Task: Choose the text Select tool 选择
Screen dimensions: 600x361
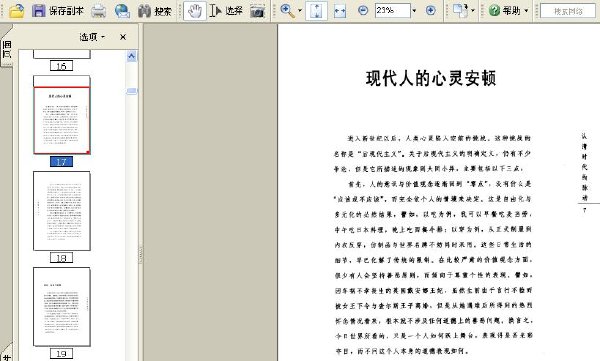Action: click(227, 11)
